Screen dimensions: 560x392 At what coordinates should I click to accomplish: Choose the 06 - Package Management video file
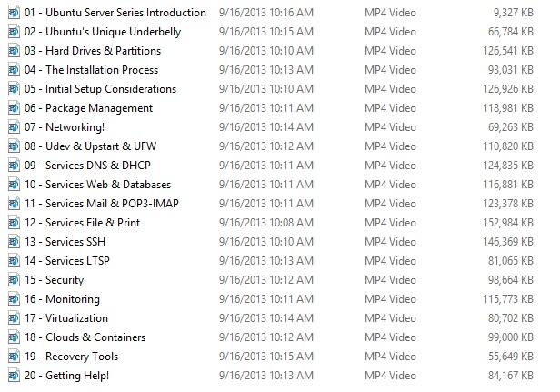point(88,108)
